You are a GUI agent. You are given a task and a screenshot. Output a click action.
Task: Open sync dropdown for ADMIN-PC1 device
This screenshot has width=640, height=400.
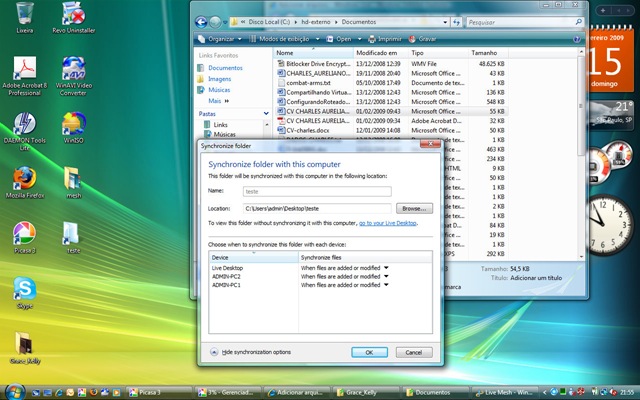(386, 286)
